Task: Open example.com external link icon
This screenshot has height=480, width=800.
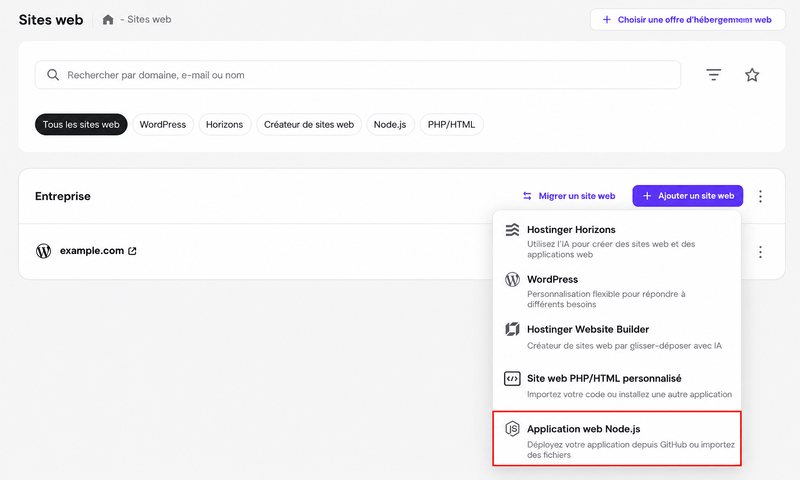Action: coord(132,251)
